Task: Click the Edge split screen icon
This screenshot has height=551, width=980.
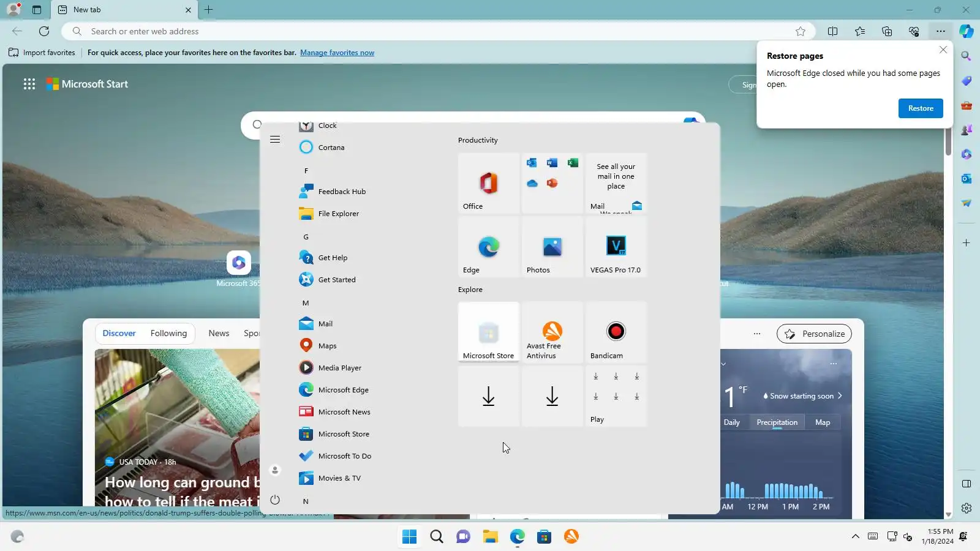Action: click(833, 31)
